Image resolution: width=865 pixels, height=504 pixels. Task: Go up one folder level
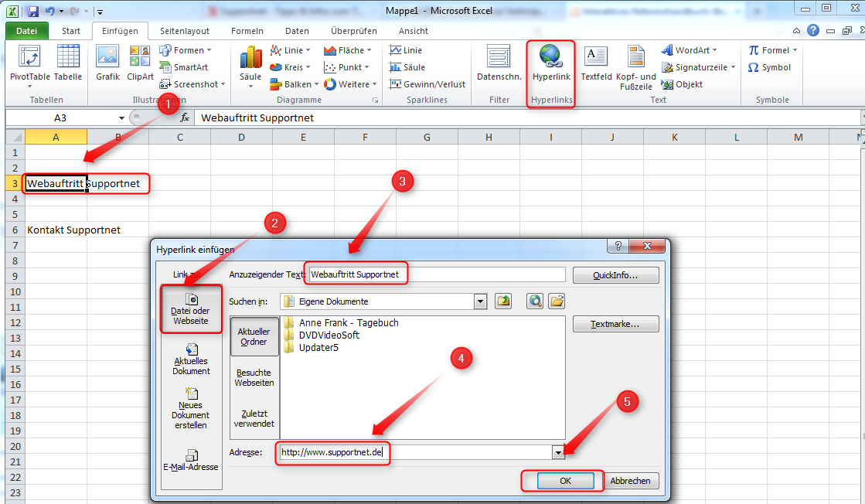503,301
